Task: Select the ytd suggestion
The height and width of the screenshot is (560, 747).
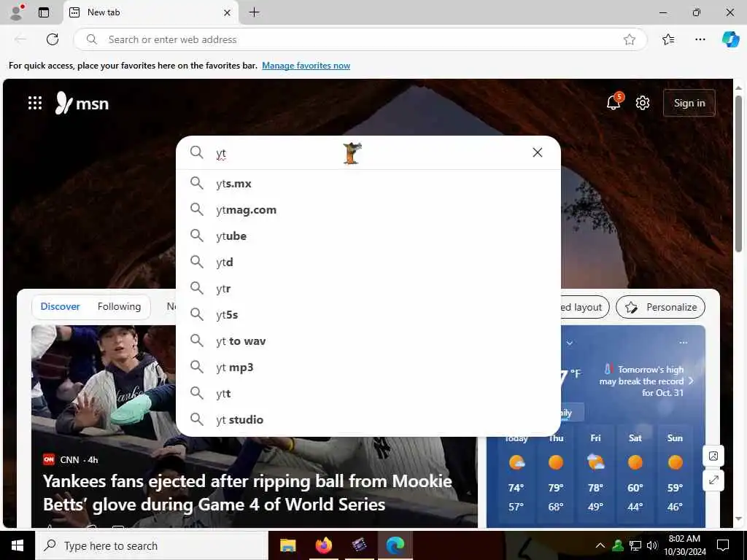Action: coord(368,262)
